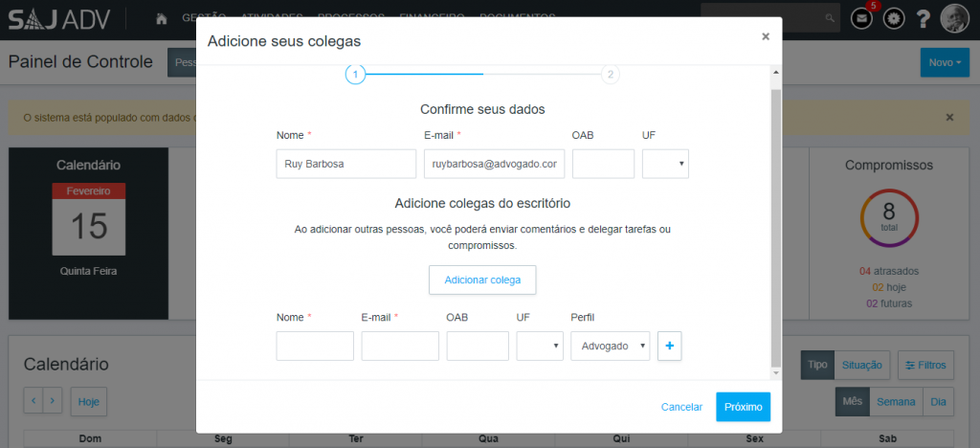Click '02 futuras' text
Image resolution: width=980 pixels, height=448 pixels.
[x=889, y=303]
